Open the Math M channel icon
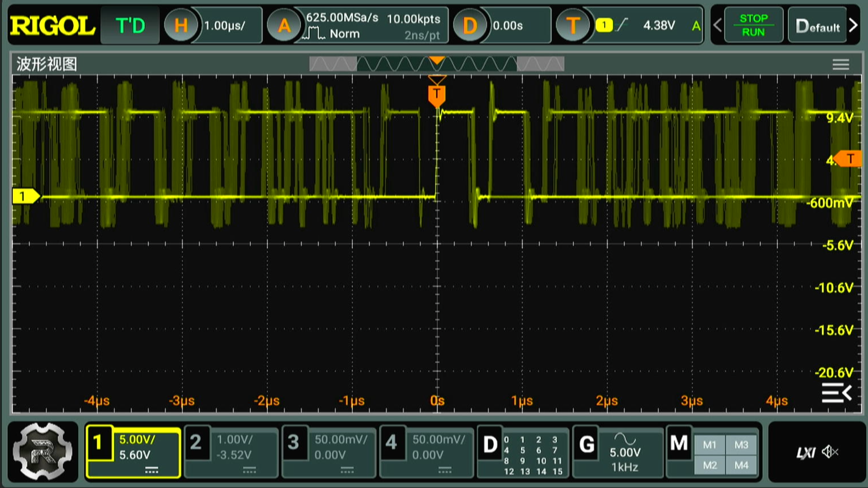Screen dimensions: 868x488 point(679,444)
